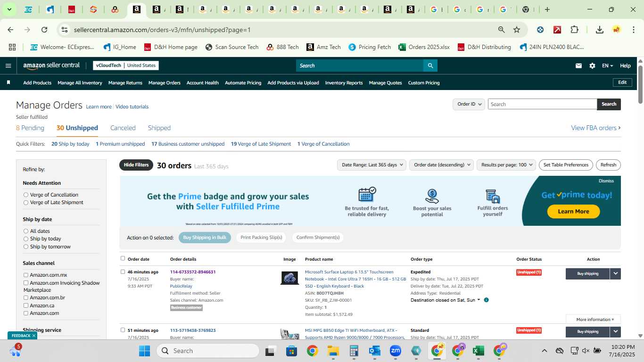Switch to the Canceled orders tab
Screen dimensions: 644x362
[123, 128]
